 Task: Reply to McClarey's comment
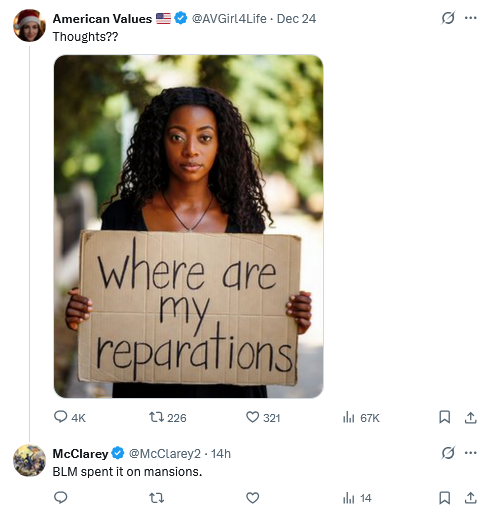(x=61, y=498)
